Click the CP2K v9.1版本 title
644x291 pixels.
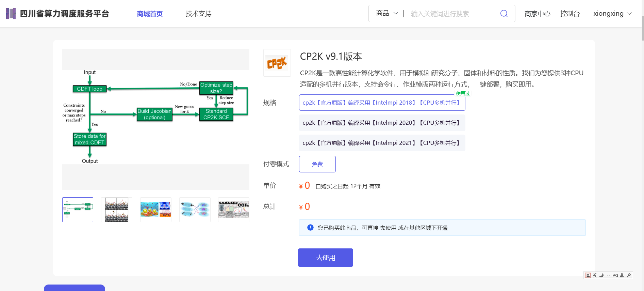click(x=331, y=57)
